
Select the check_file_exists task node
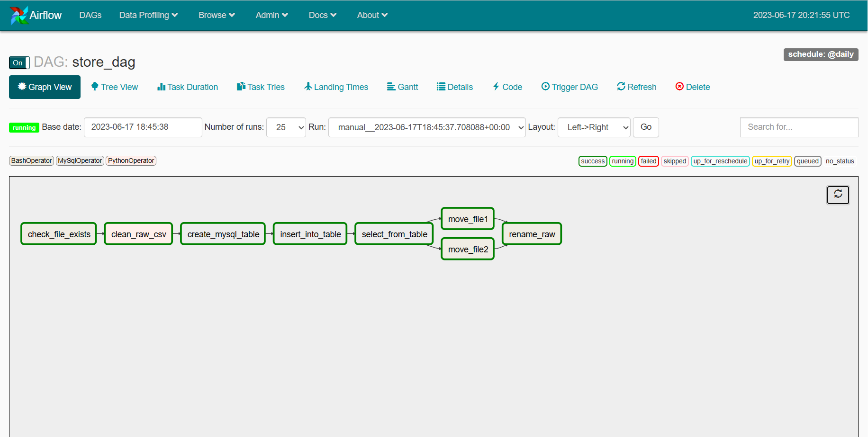pyautogui.click(x=59, y=234)
